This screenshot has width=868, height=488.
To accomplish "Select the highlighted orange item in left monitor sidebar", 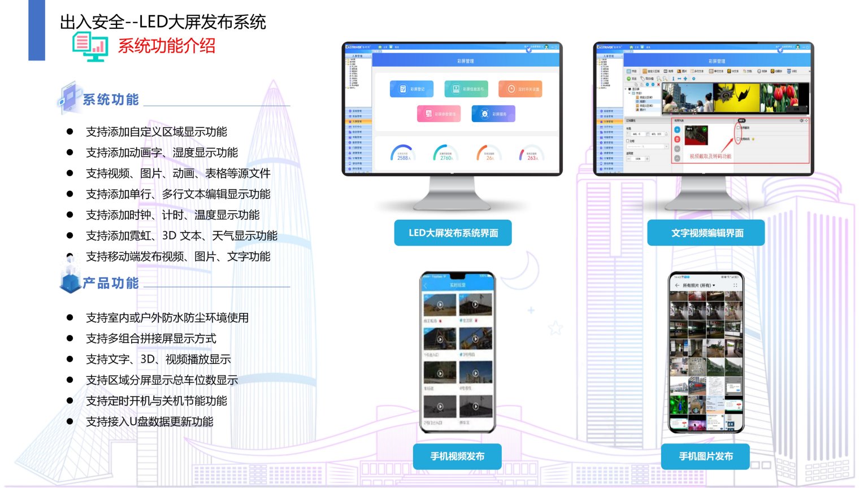I will (358, 121).
